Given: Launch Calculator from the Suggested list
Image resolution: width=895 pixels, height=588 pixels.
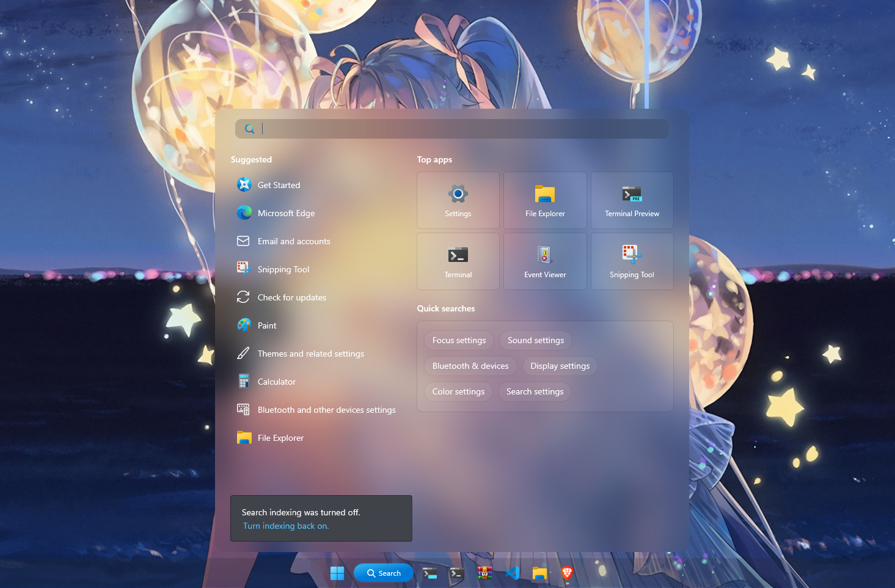Looking at the screenshot, I should [315, 382].
